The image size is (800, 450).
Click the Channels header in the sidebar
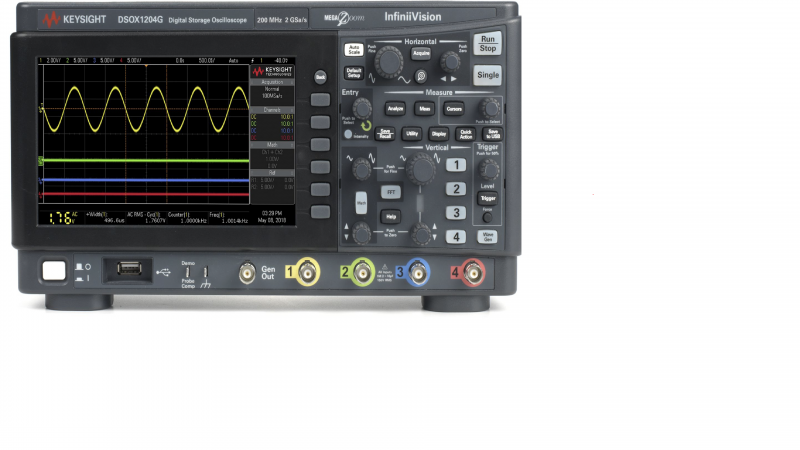(272, 110)
